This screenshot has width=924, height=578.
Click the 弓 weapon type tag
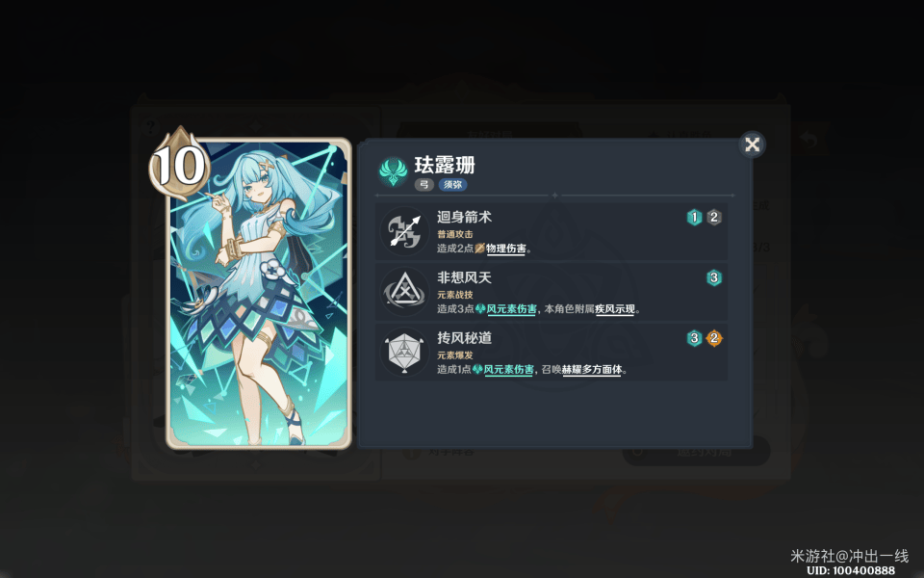[424, 185]
